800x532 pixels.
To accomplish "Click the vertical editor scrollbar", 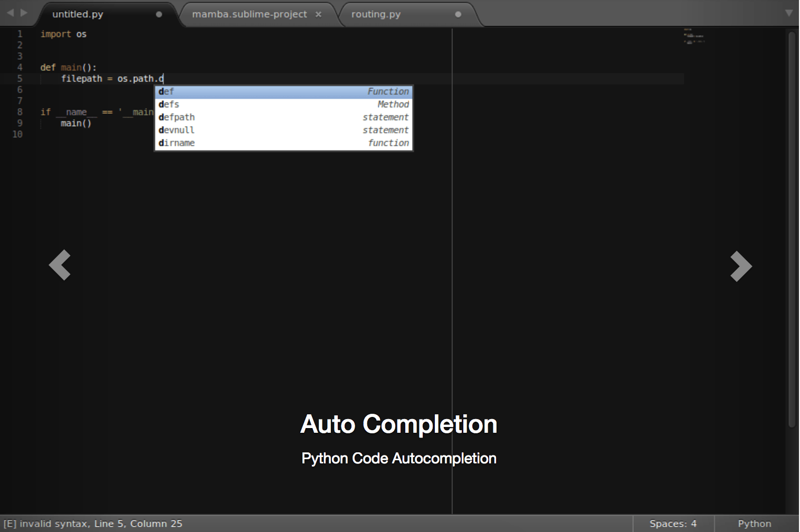I will (x=791, y=227).
